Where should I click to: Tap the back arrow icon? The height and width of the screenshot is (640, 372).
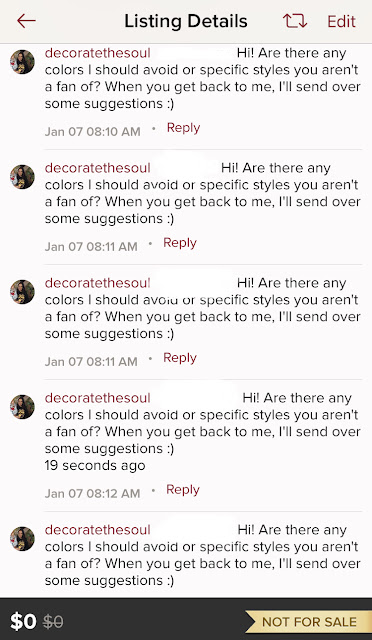26,21
